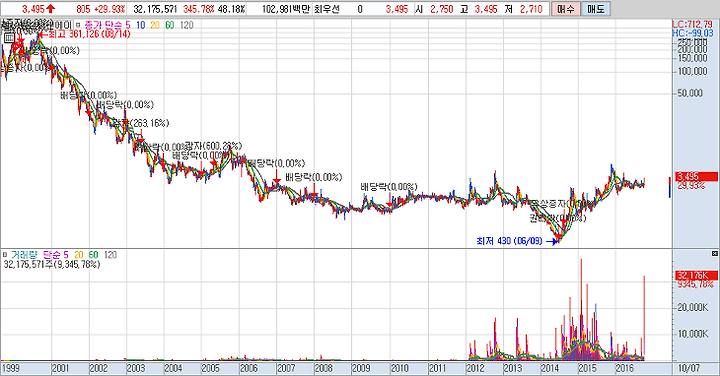The image size is (720, 376).
Task: Select the 20-day price moving average label
Action: [155, 25]
